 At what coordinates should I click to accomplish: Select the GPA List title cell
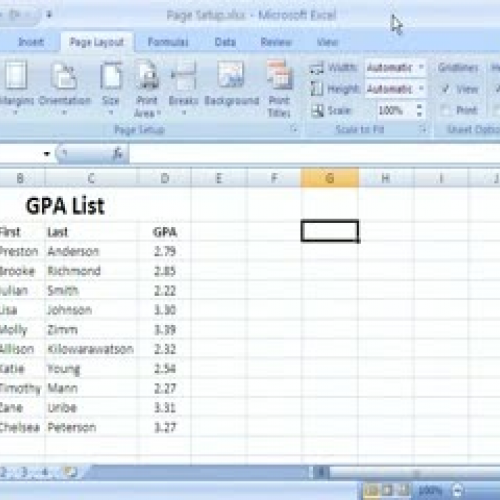(65, 205)
